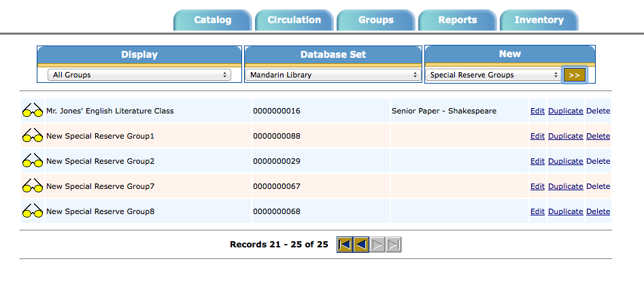This screenshot has height=299, width=644.
Task: Click the Records 21 - 25 of 25 label
Action: 279,245
